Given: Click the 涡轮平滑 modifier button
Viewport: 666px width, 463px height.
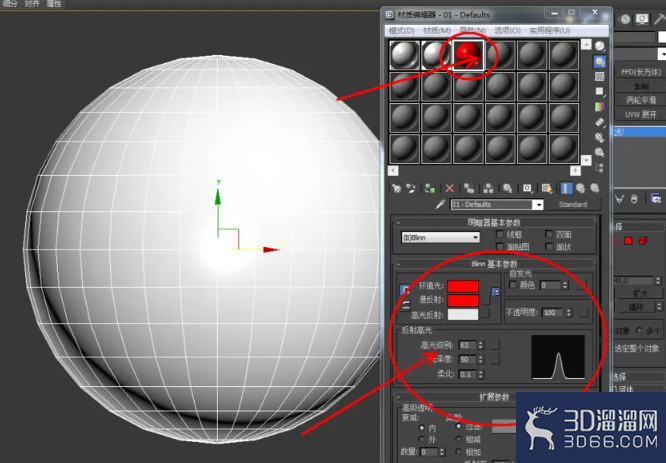Looking at the screenshot, I should coord(641,100).
